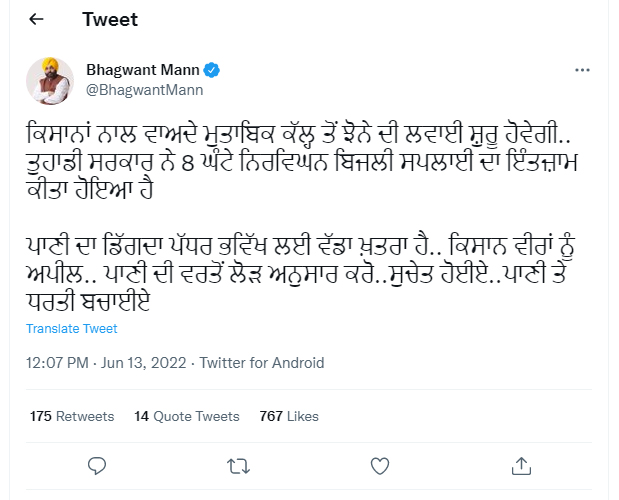Image resolution: width=619 pixels, height=500 pixels.
Task: Click the Tweet page header title
Action: (110, 20)
